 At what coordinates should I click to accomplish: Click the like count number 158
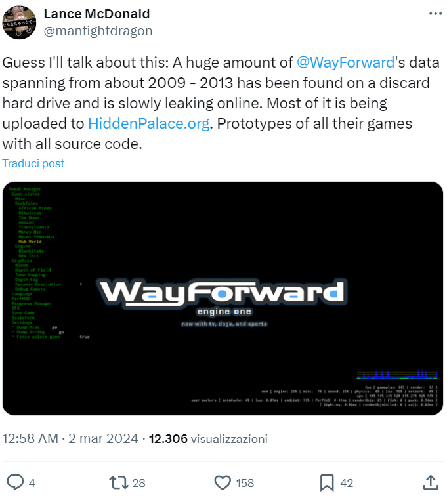point(245,483)
